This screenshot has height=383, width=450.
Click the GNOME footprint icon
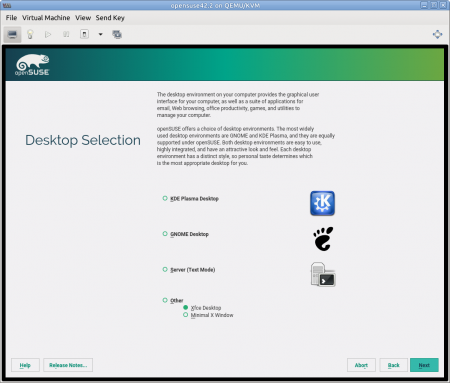(323, 239)
